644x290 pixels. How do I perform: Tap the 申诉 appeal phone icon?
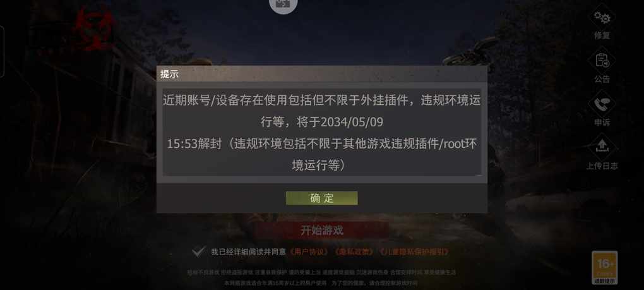coord(602,104)
